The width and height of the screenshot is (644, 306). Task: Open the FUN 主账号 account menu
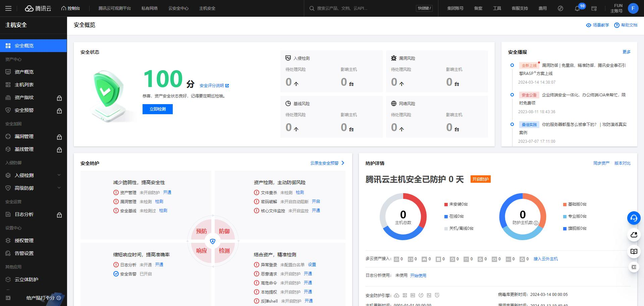tap(616, 8)
